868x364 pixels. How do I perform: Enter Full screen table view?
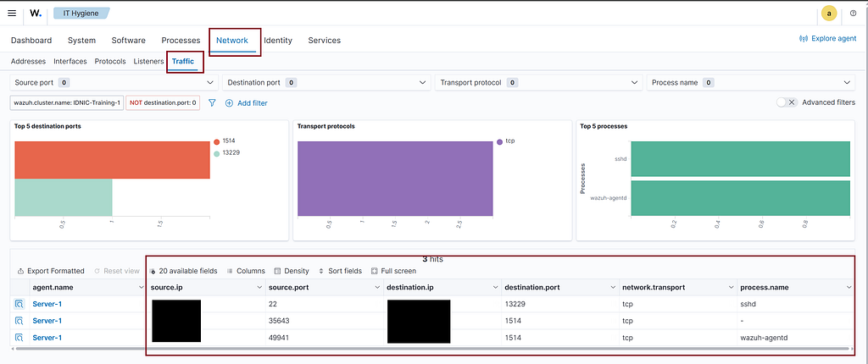point(393,271)
